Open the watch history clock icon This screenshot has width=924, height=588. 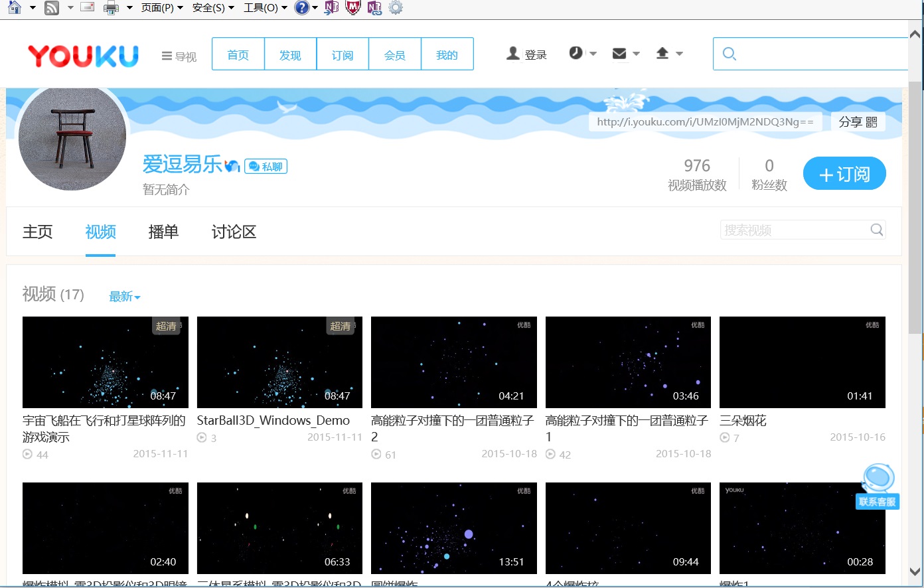click(576, 53)
